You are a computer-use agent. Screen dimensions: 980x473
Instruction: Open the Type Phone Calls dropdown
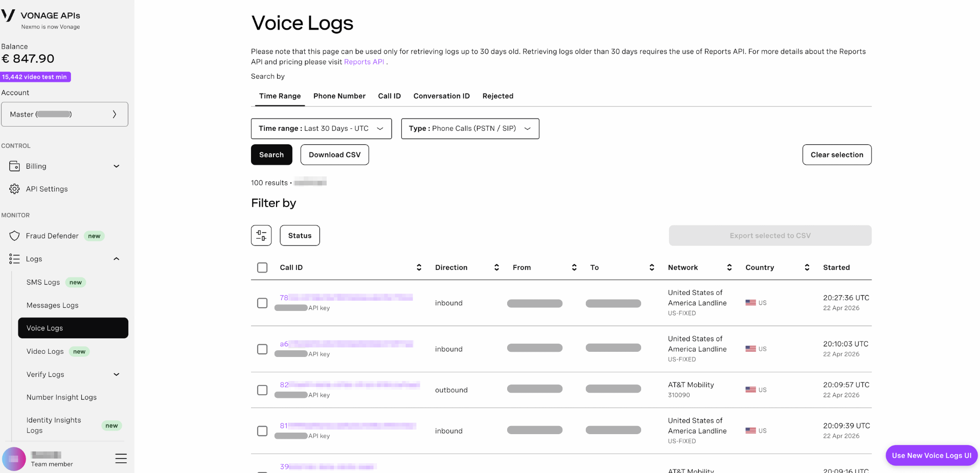tap(470, 129)
